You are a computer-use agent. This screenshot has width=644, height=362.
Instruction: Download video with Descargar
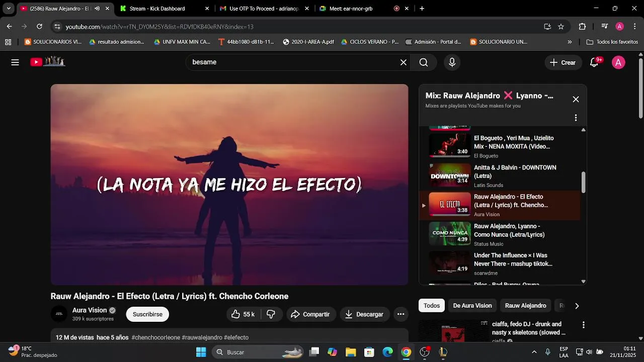pos(364,314)
